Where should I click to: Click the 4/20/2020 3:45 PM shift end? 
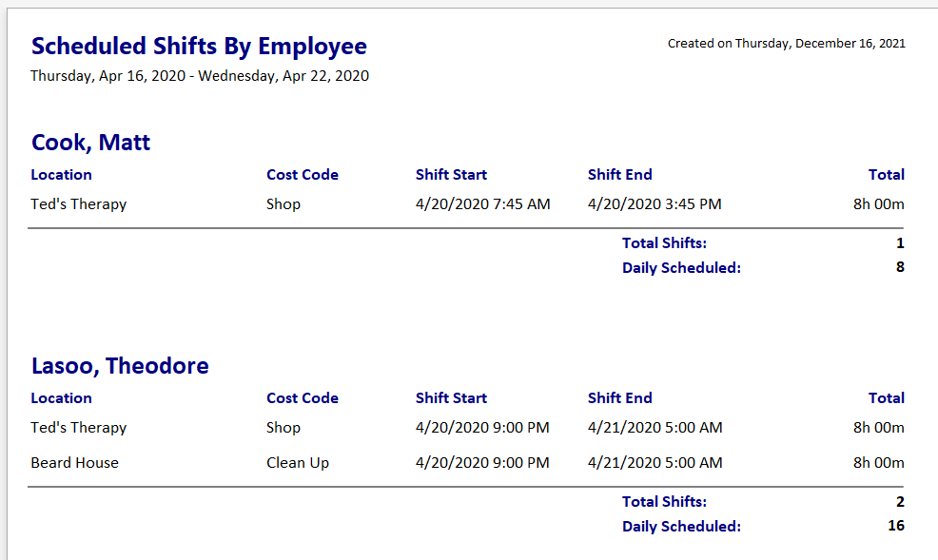click(x=655, y=204)
